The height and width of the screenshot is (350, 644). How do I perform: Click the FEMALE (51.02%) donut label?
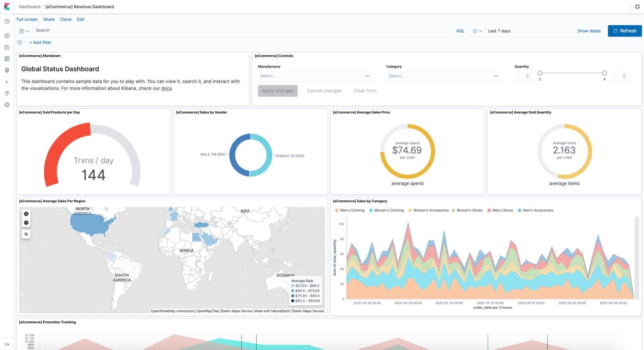(x=290, y=156)
